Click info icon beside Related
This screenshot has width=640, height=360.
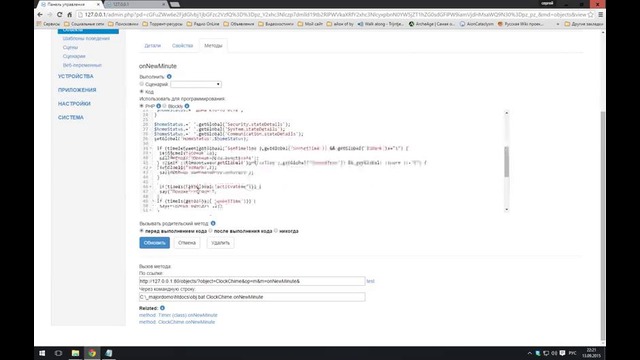click(x=162, y=308)
